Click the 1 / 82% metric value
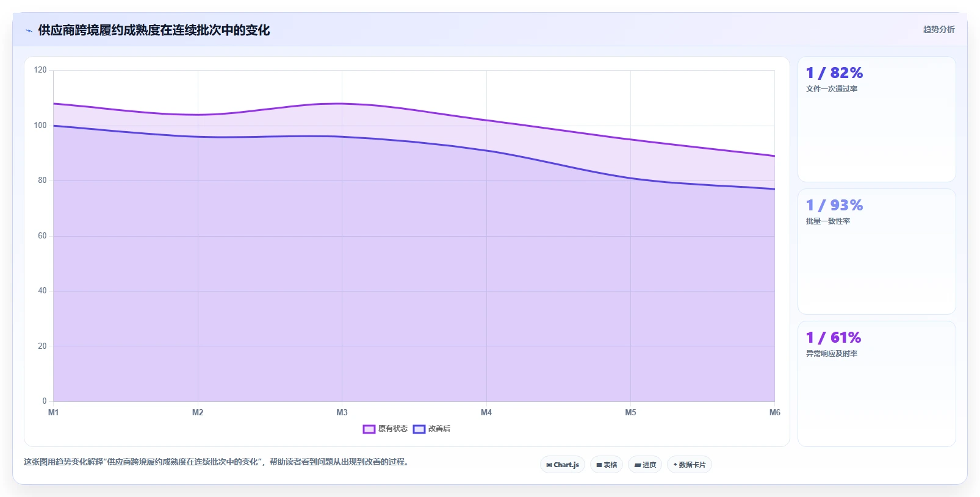The image size is (980, 497). click(834, 73)
